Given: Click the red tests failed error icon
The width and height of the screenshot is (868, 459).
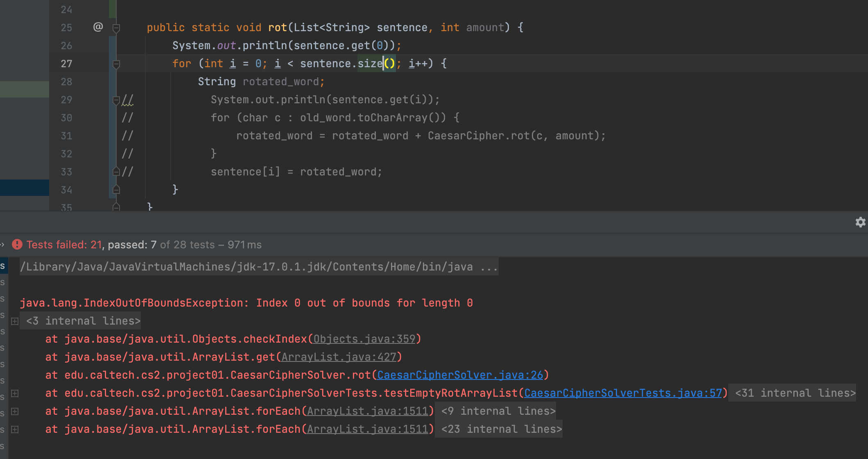Looking at the screenshot, I should [17, 245].
